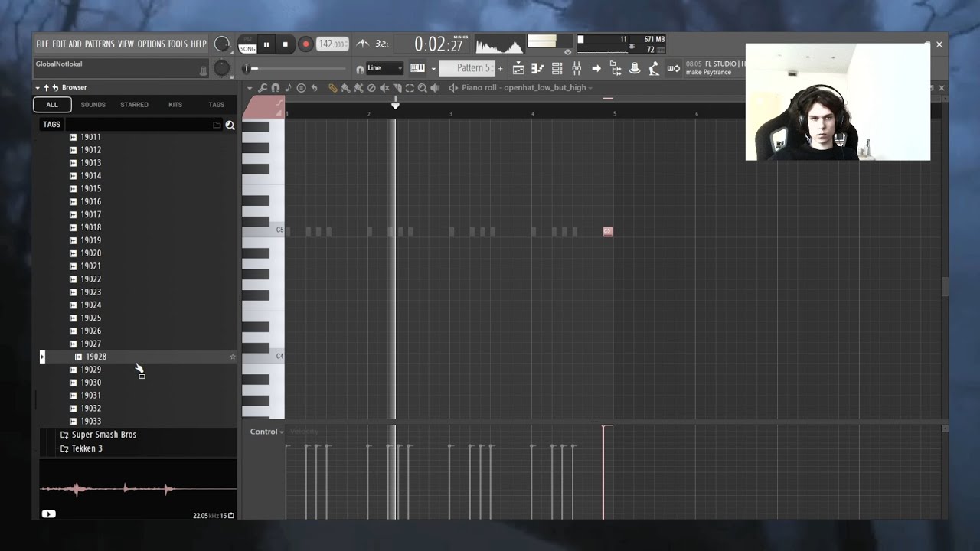The width and height of the screenshot is (980, 551).
Task: Select the Mute tool in piano roll
Action: tap(384, 88)
